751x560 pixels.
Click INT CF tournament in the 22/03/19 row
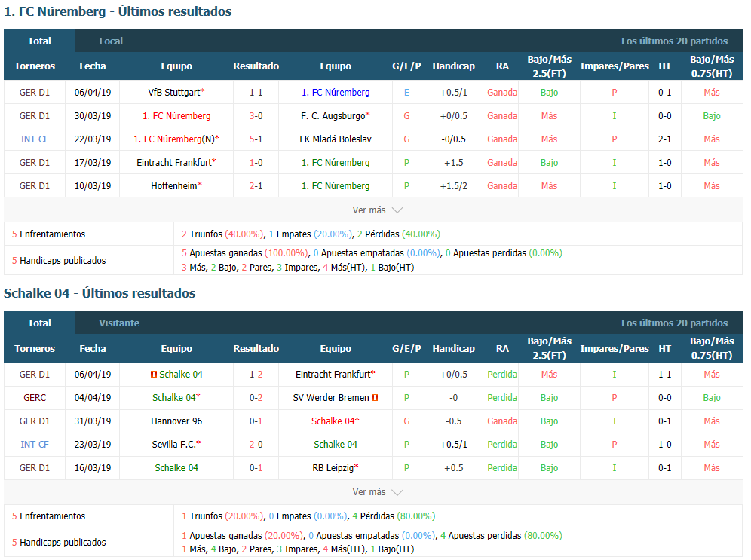coord(35,139)
